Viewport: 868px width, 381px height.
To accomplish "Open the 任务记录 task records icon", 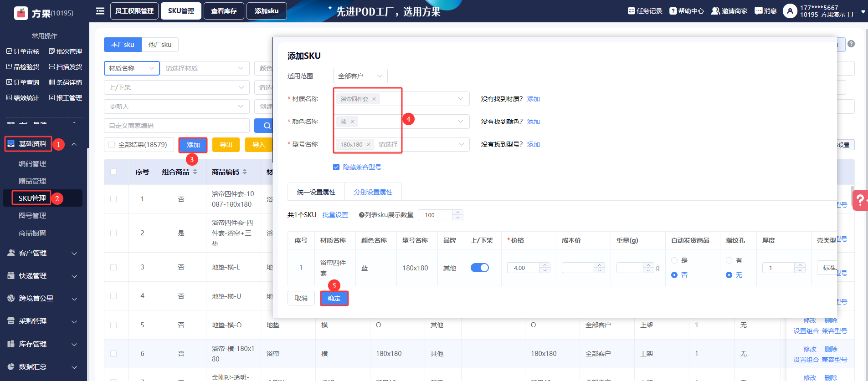I will point(632,11).
